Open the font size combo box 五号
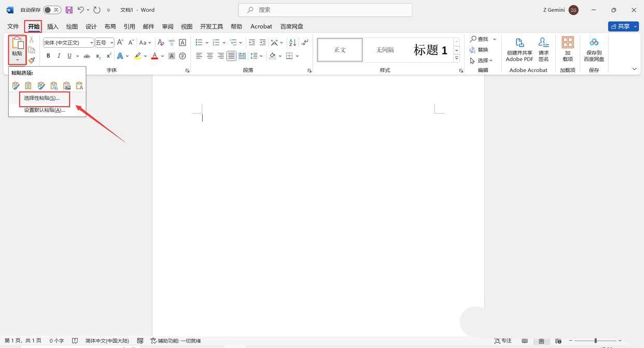The image size is (644, 348). (x=104, y=42)
